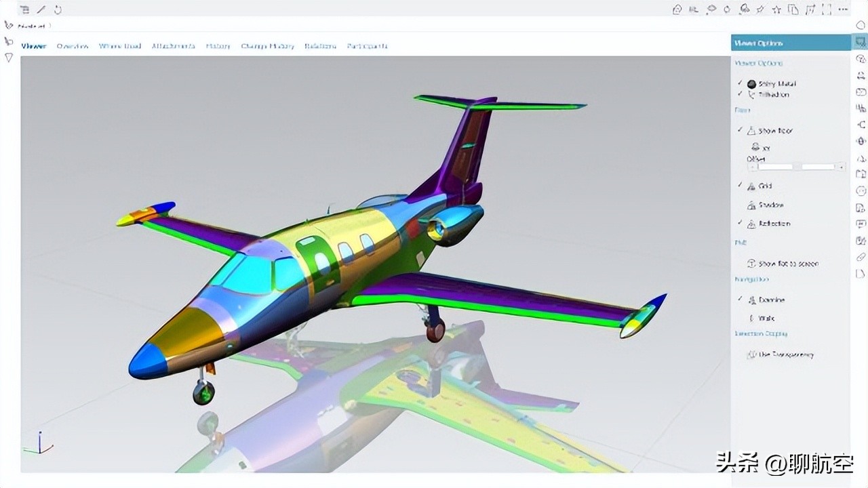Open the Change History tab
The image size is (868, 488).
267,45
